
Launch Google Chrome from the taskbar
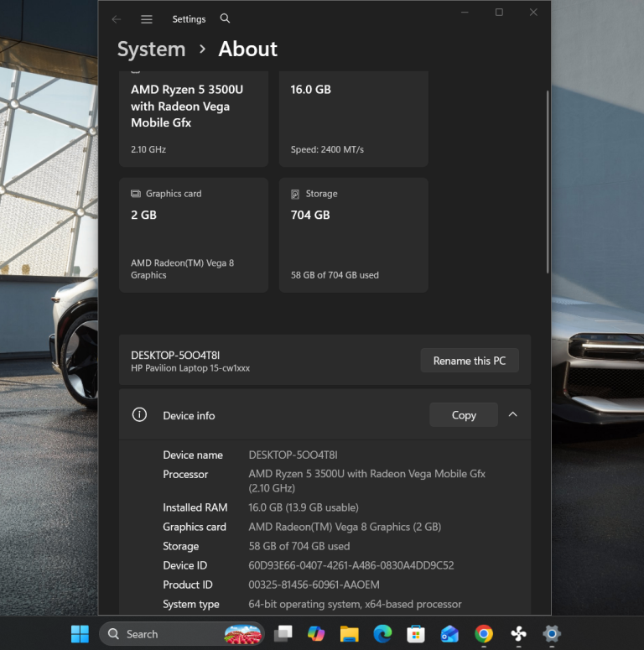click(x=484, y=634)
